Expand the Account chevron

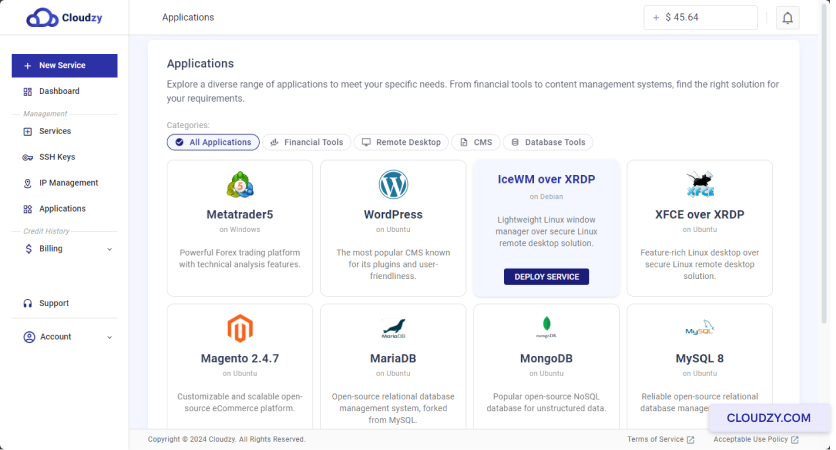pos(110,337)
